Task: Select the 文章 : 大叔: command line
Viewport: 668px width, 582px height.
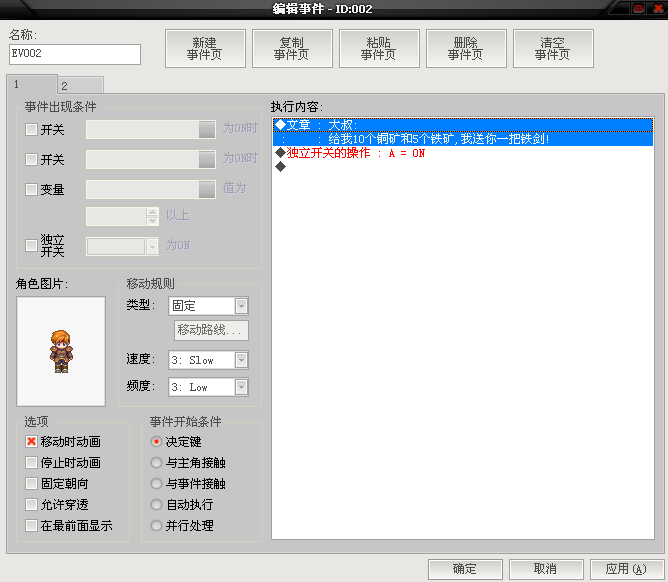Action: pyautogui.click(x=463, y=125)
